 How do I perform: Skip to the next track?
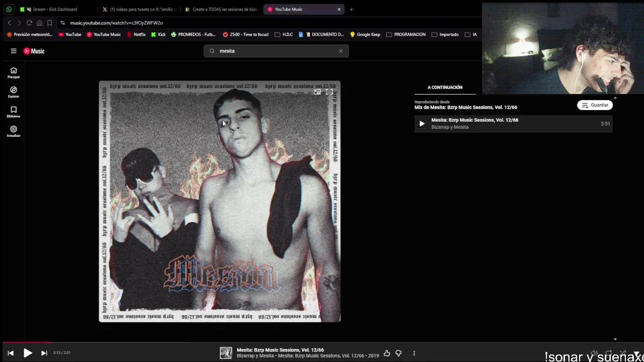tap(44, 353)
